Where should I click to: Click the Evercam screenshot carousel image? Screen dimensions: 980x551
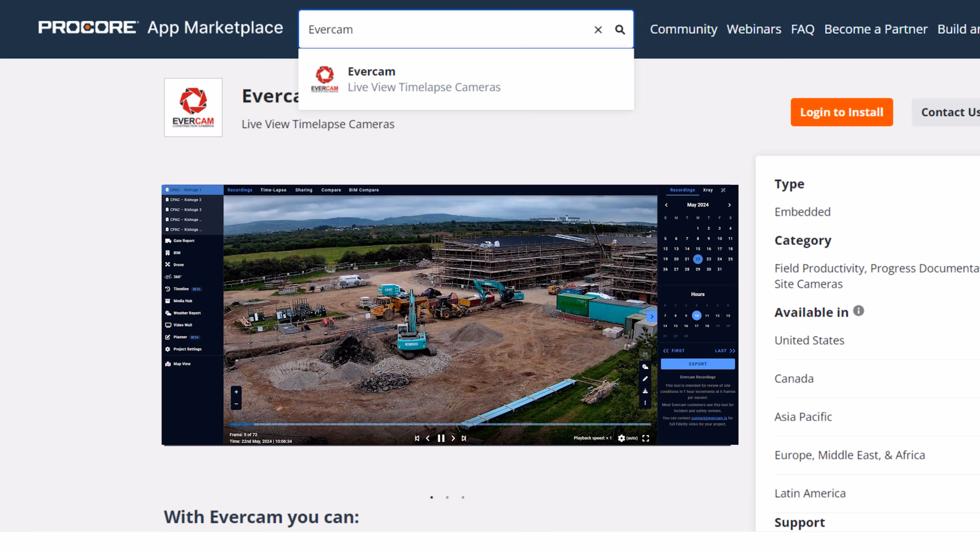tap(450, 315)
